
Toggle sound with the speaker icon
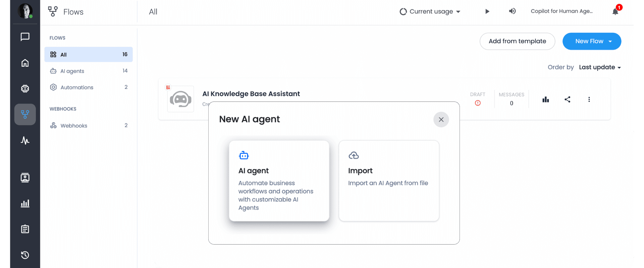512,11
